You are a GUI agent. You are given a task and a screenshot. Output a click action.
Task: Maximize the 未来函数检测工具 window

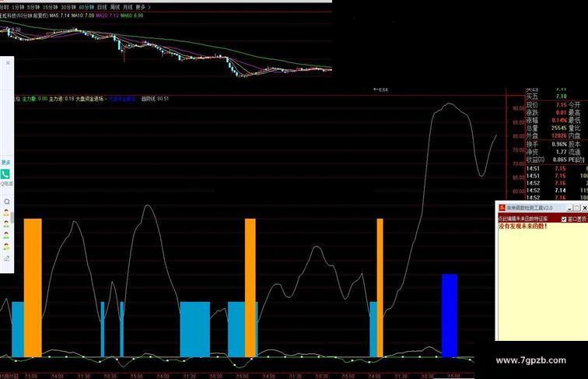pos(577,208)
